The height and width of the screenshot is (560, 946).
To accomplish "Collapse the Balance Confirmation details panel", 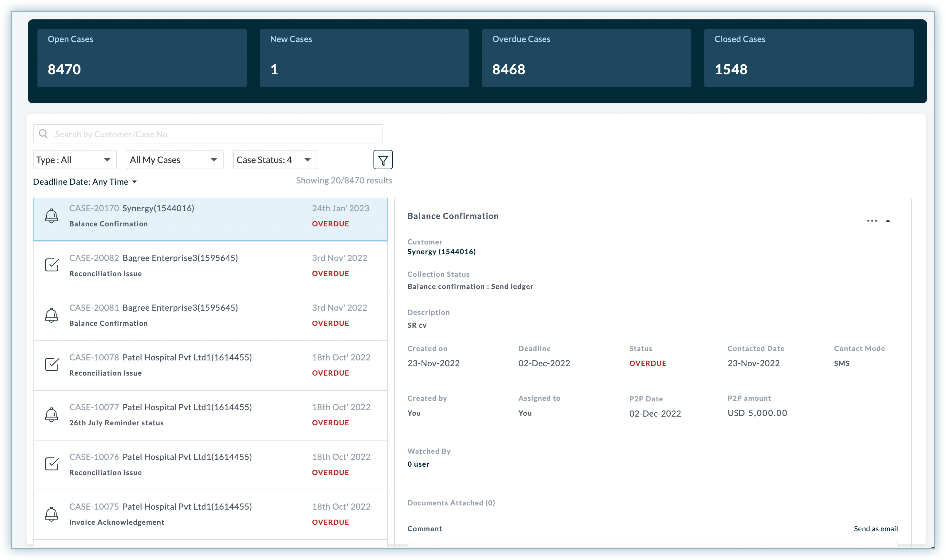I will (888, 221).
